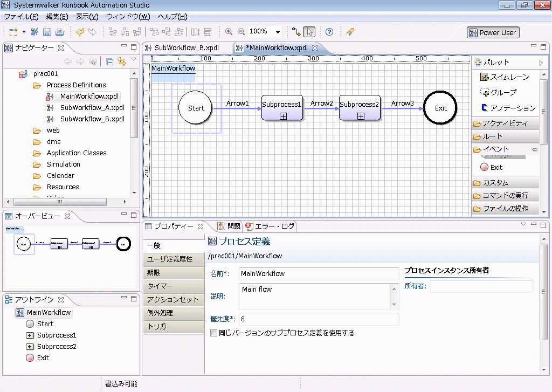The height and width of the screenshot is (392, 552).
Task: Toggle the selection pointer tool
Action: coord(309,32)
